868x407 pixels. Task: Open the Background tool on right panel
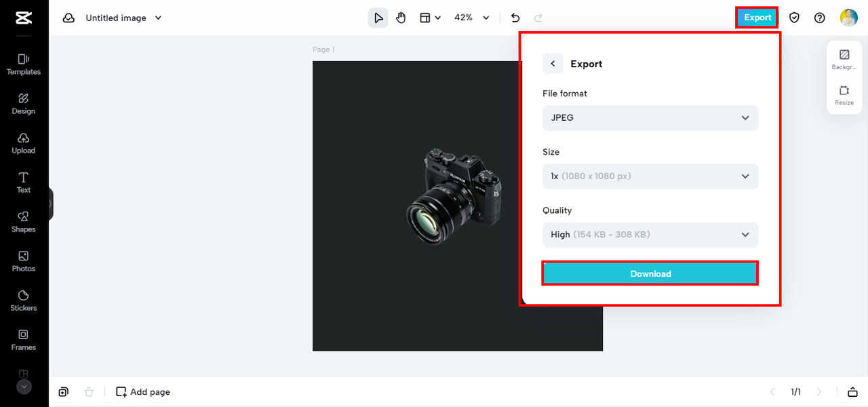tap(844, 60)
